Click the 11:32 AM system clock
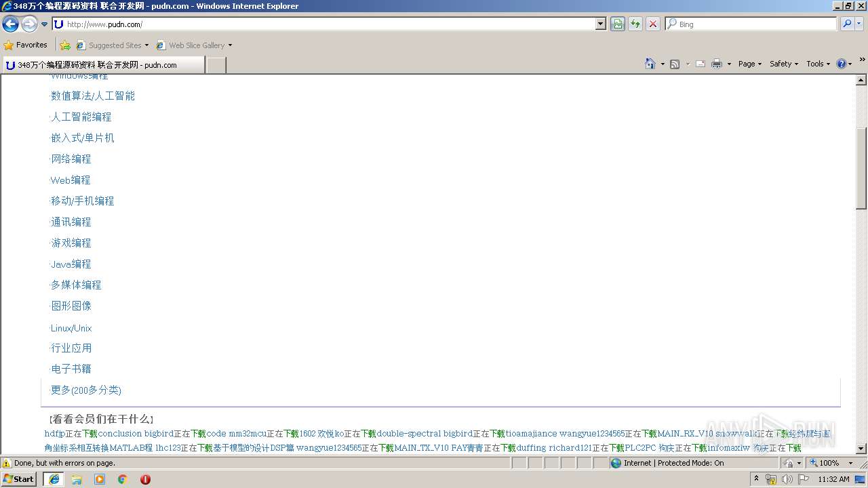 point(833,479)
